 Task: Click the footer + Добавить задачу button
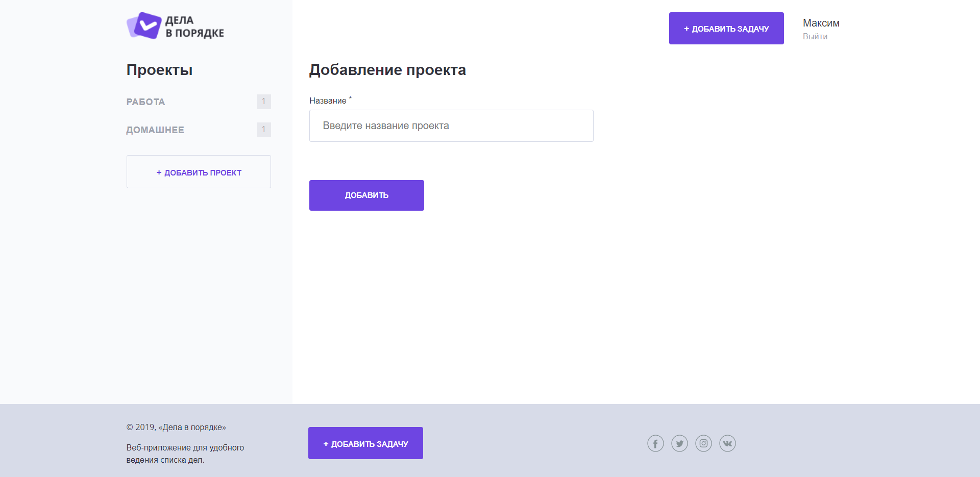pyautogui.click(x=365, y=443)
